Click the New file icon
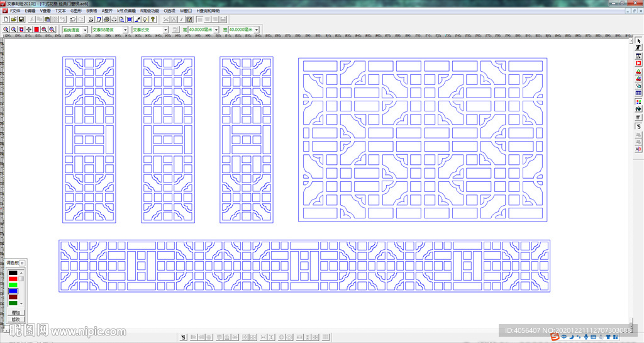Screen dimensions: 644x343 [6, 20]
